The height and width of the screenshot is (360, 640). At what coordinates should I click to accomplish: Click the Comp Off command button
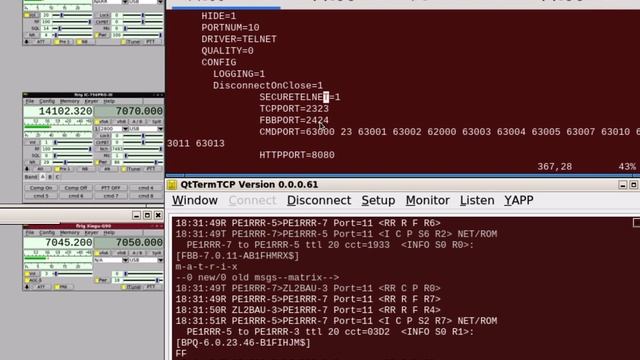pyautogui.click(x=76, y=188)
